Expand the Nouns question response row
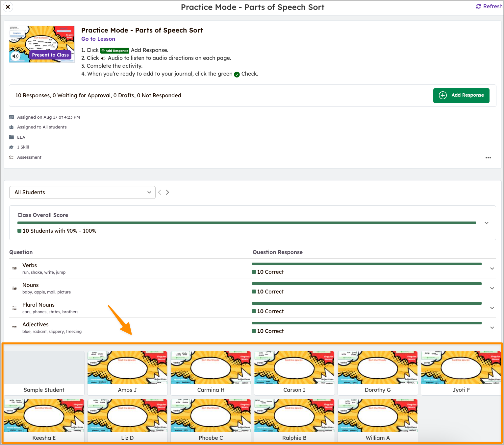The height and width of the screenshot is (445, 504). click(x=492, y=288)
